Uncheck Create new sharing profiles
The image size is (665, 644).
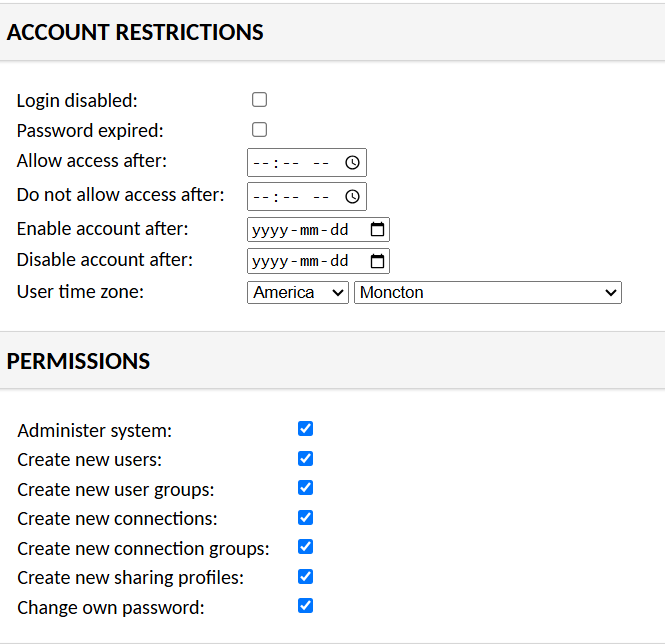point(306,577)
